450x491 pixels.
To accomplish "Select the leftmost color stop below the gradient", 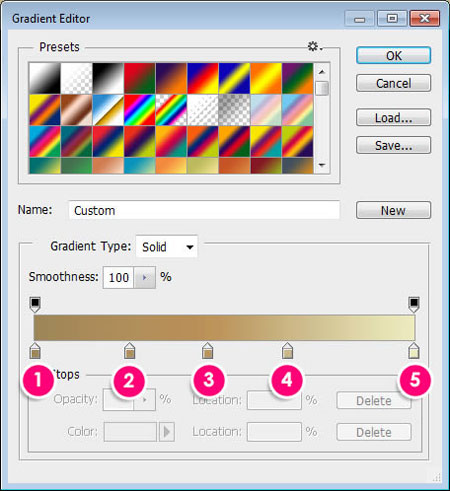I will (35, 350).
